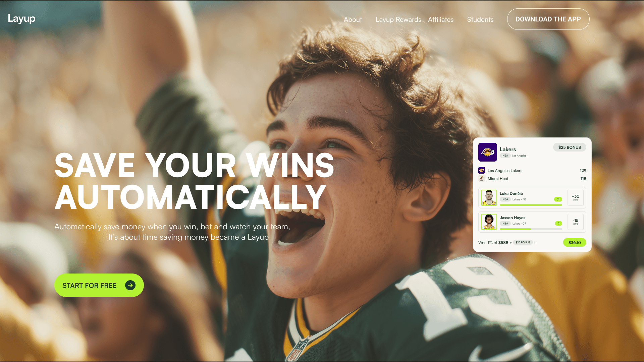
Task: Select Luka Dončić player photo
Action: point(489,198)
